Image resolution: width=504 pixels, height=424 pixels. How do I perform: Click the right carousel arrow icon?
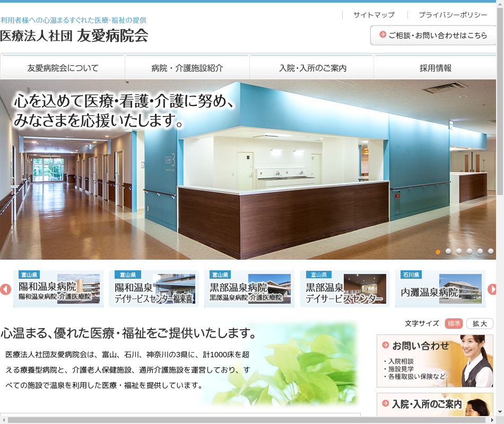(x=492, y=289)
